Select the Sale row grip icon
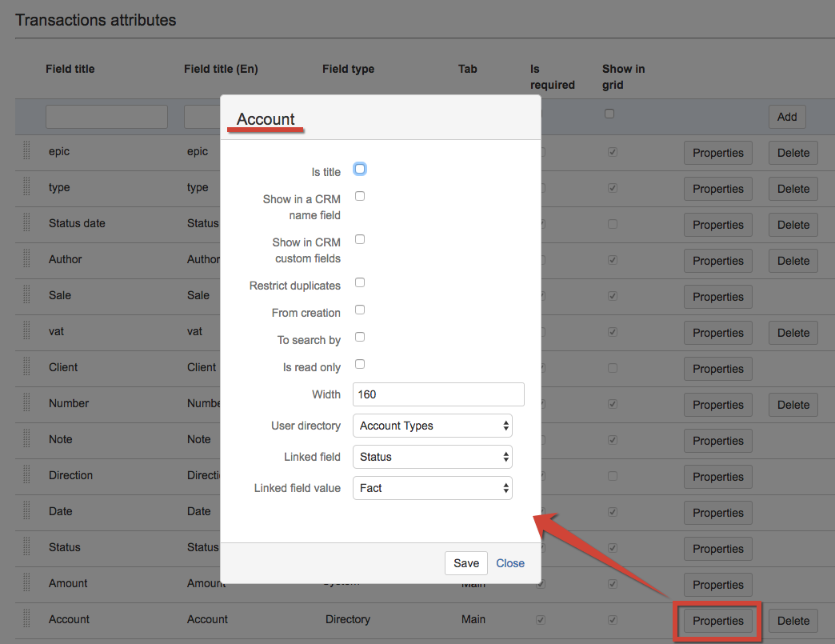The image size is (835, 644). coord(26,295)
